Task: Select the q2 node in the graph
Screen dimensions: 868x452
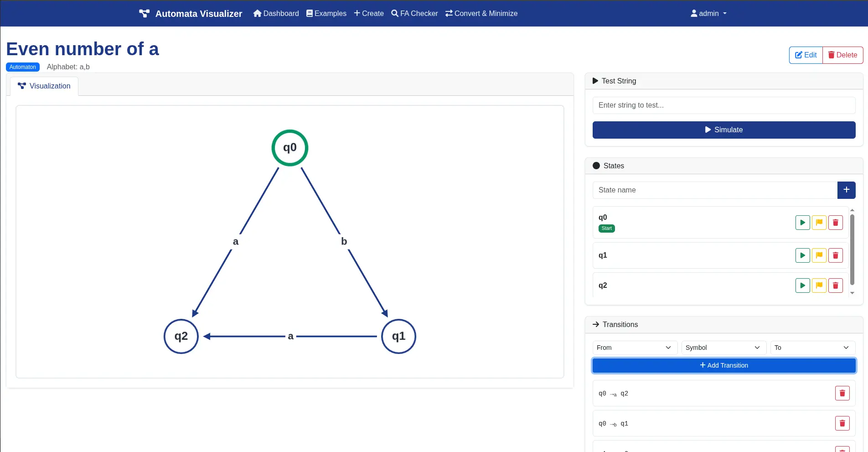Action: click(x=181, y=337)
